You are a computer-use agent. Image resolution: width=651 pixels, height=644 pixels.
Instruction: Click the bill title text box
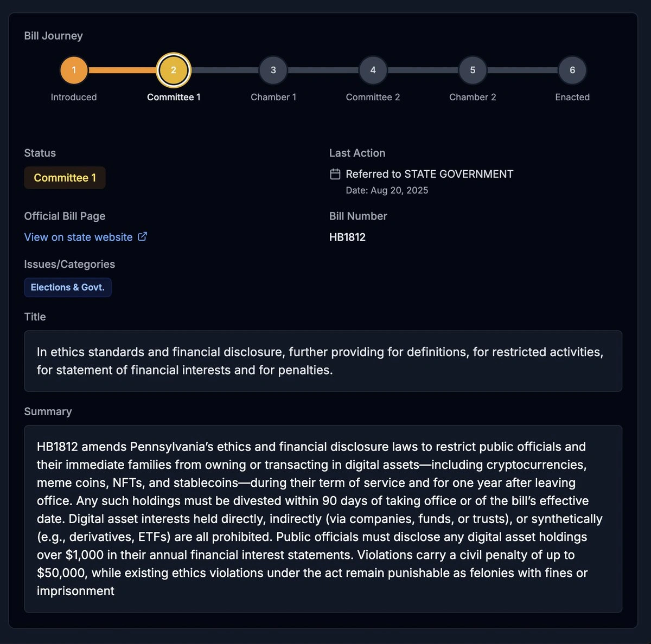coord(323,361)
